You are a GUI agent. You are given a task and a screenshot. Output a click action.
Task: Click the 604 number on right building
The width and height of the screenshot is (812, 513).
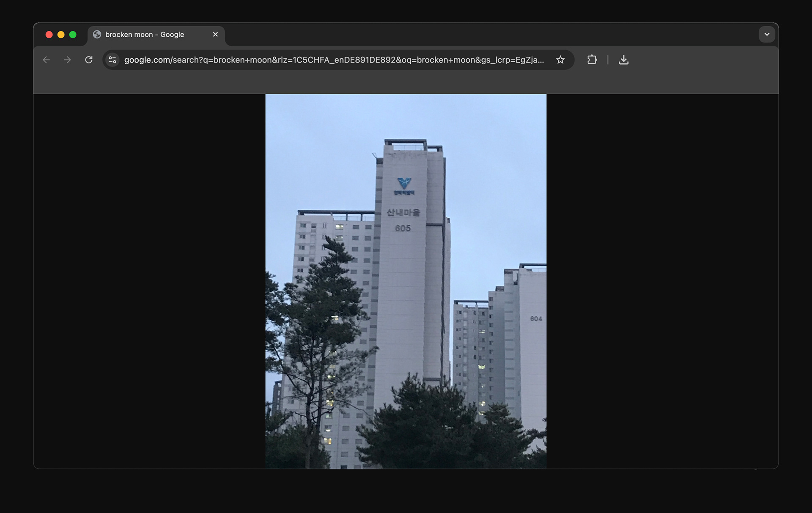[536, 319]
